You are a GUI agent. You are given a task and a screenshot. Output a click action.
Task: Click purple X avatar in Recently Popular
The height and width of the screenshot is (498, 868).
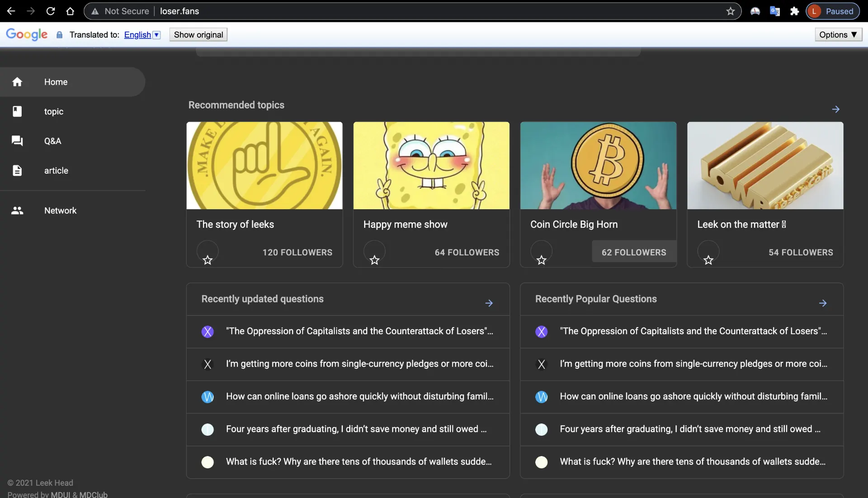(541, 332)
